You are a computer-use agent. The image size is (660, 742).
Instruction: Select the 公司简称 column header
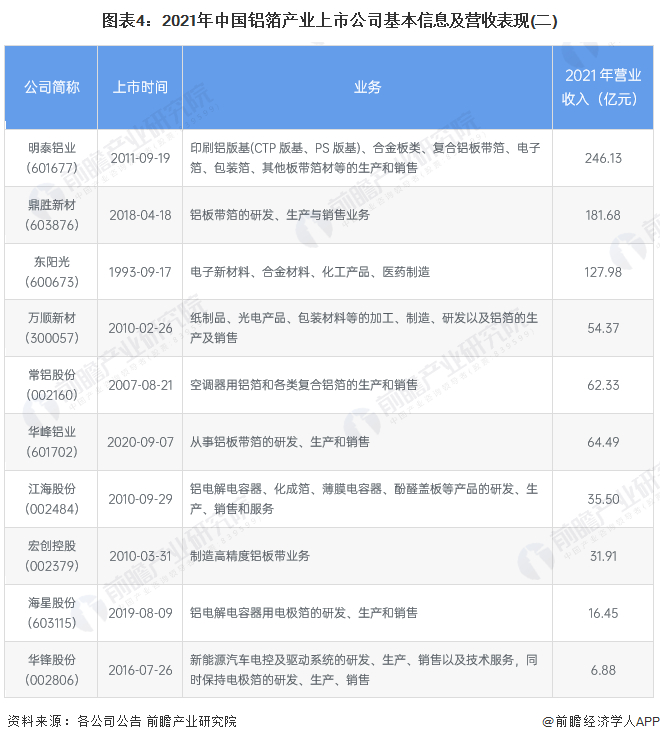click(52, 87)
